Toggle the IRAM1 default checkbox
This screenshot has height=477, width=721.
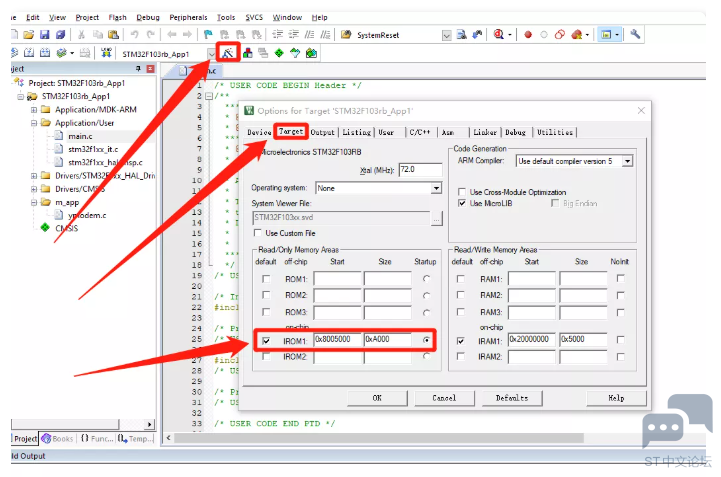[460, 340]
